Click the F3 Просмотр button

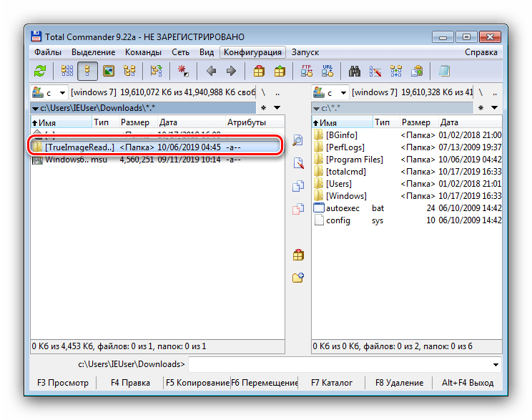(63, 383)
